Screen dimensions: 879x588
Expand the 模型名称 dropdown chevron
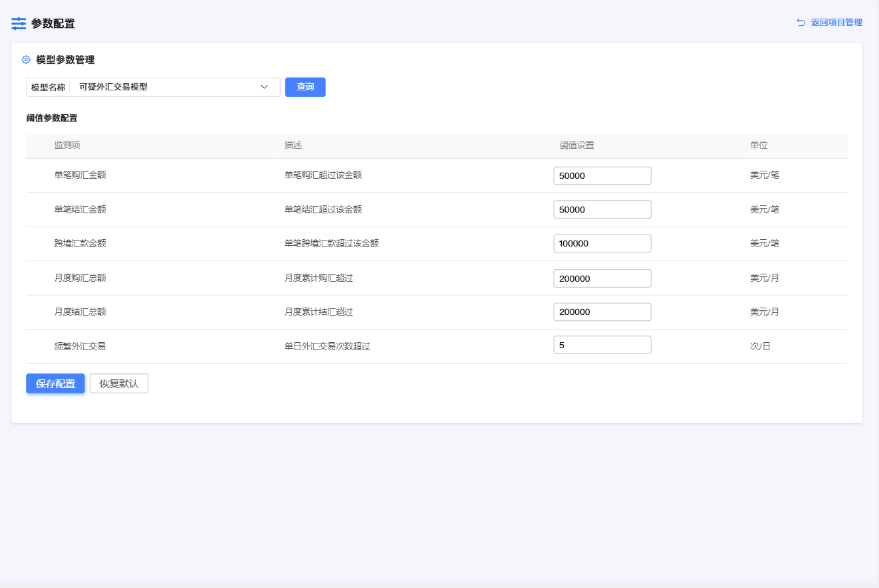pyautogui.click(x=264, y=87)
